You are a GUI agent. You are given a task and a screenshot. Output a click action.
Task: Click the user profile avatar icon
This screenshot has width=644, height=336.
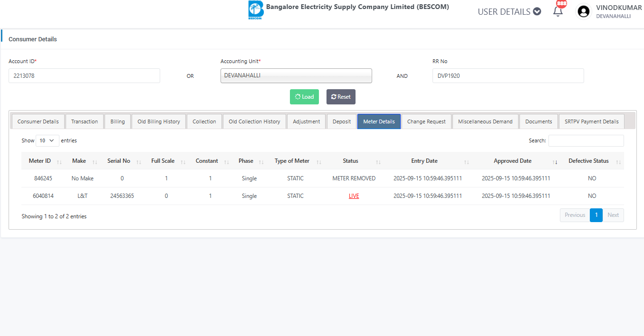tap(583, 11)
